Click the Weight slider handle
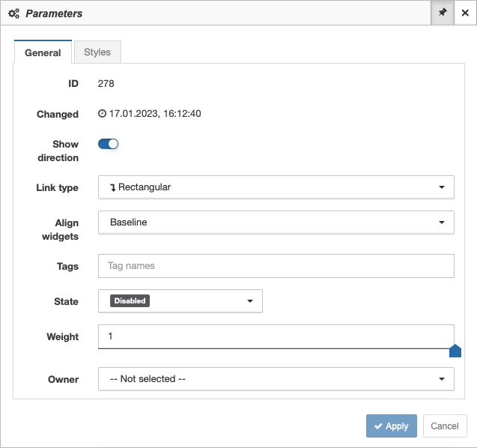This screenshot has height=448, width=477. coord(455,351)
